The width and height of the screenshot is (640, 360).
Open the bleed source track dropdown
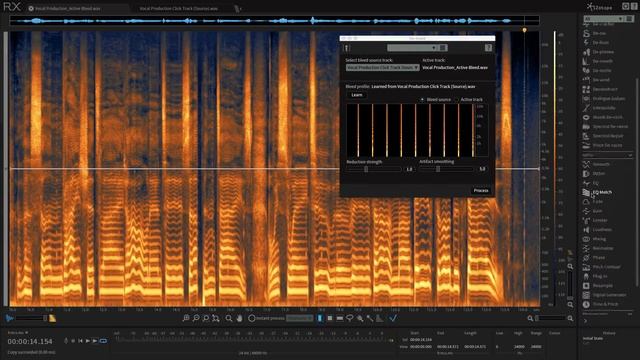tap(382, 68)
